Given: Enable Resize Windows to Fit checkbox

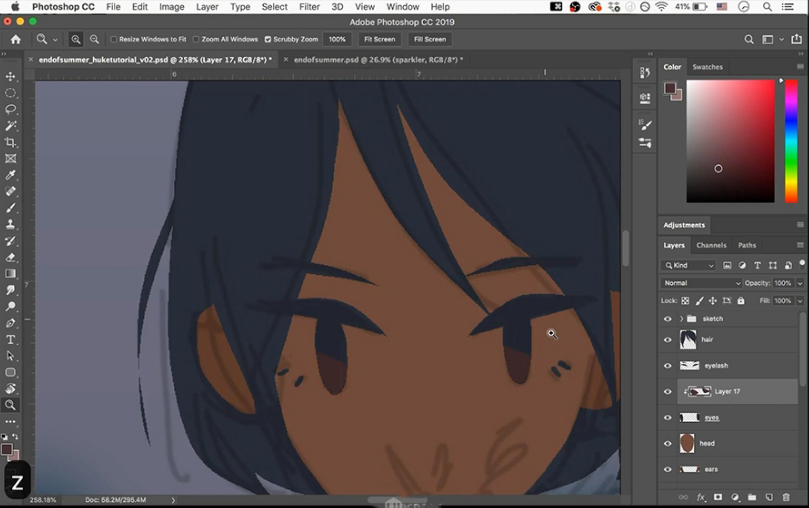Looking at the screenshot, I should coord(113,40).
